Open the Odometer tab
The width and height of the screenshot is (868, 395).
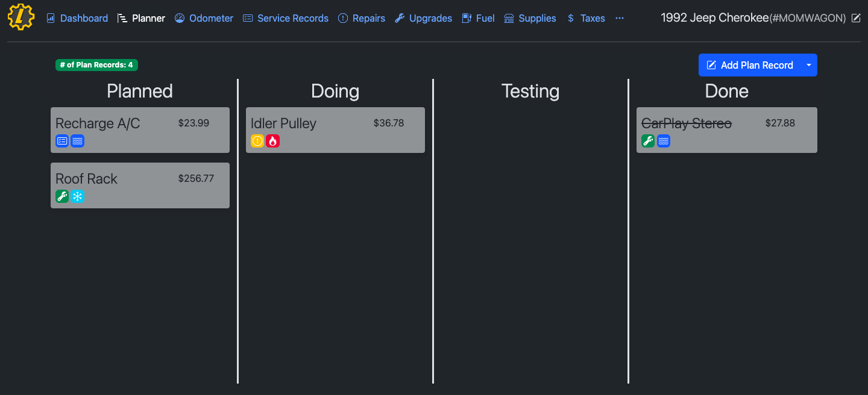coord(204,18)
